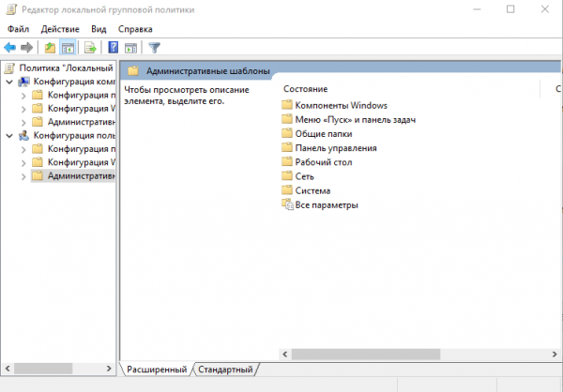563x392 pixels.
Task: Go up one level with folder icon
Action: tap(50, 48)
